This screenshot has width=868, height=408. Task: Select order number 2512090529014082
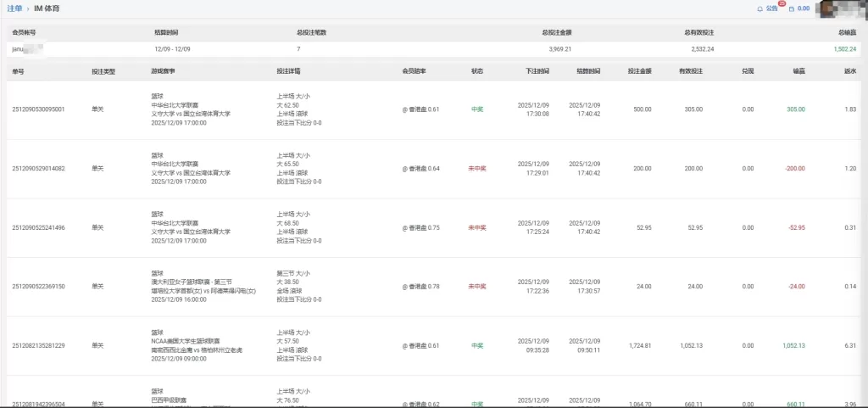(x=38, y=169)
